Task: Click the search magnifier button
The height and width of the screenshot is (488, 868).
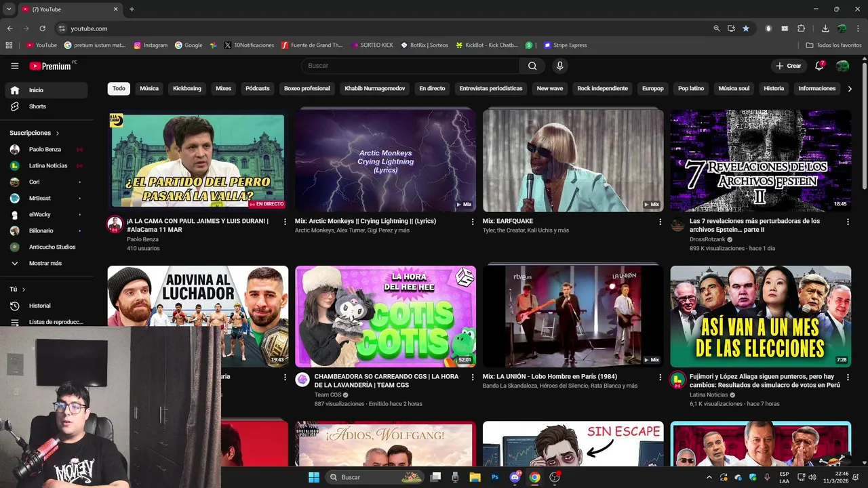Action: coord(532,66)
